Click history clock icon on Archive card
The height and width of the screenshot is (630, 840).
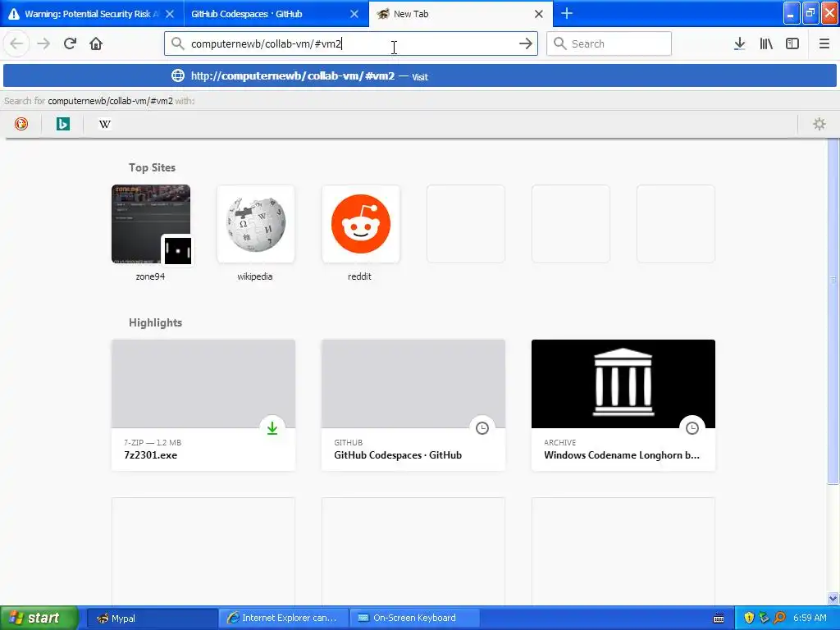[x=692, y=427]
